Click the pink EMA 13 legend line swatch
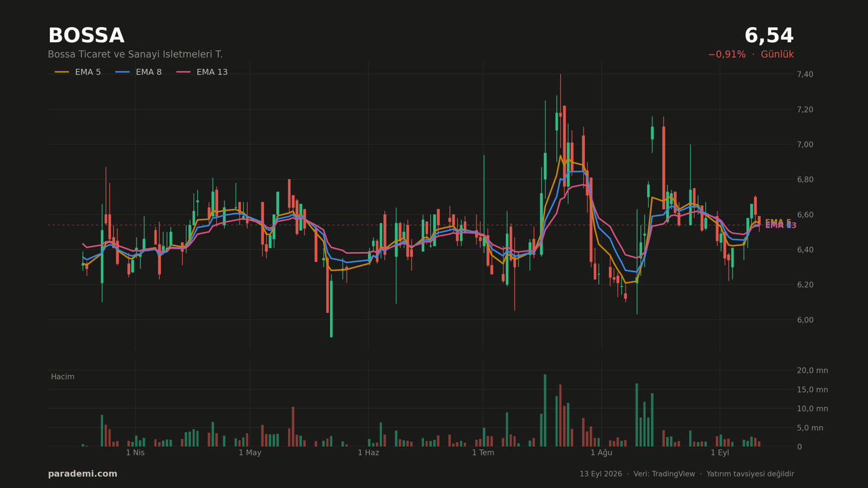868x488 pixels. coord(183,72)
